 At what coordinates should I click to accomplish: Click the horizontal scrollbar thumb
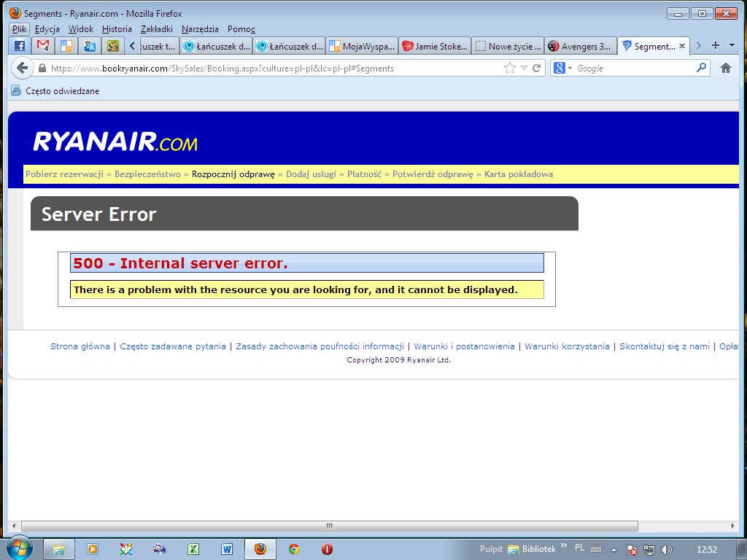pyautogui.click(x=329, y=526)
